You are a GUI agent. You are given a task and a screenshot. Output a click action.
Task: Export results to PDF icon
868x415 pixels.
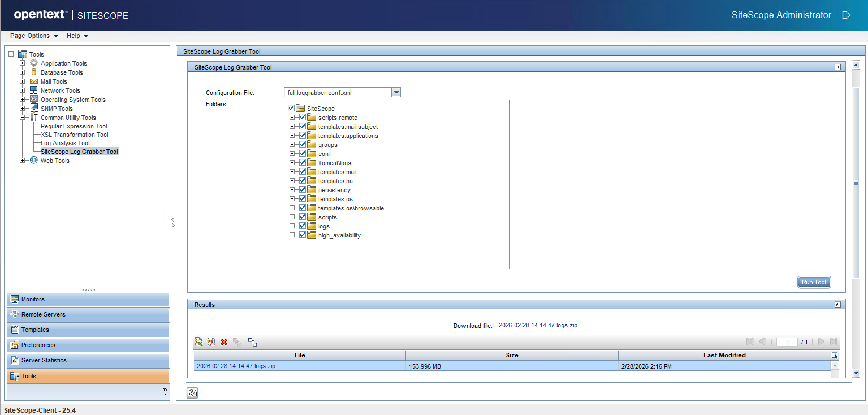(x=211, y=342)
